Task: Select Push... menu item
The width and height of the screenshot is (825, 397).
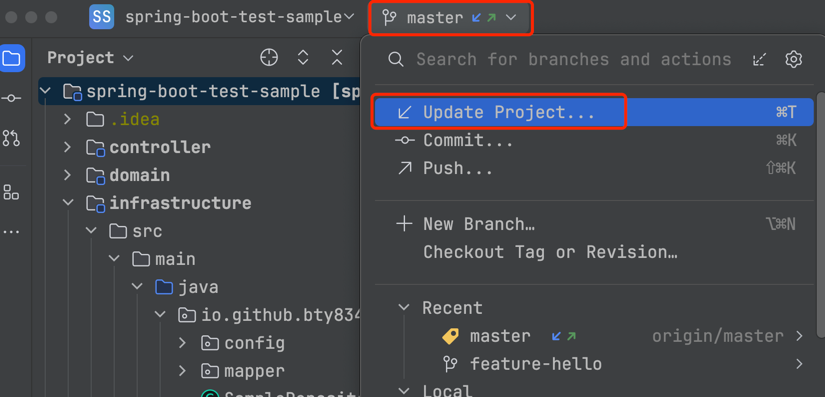Action: 594,168
